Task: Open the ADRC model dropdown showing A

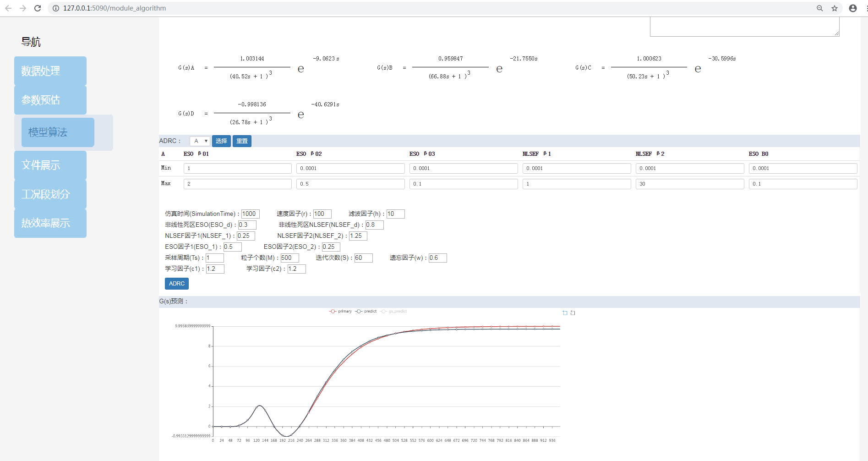Action: point(200,141)
